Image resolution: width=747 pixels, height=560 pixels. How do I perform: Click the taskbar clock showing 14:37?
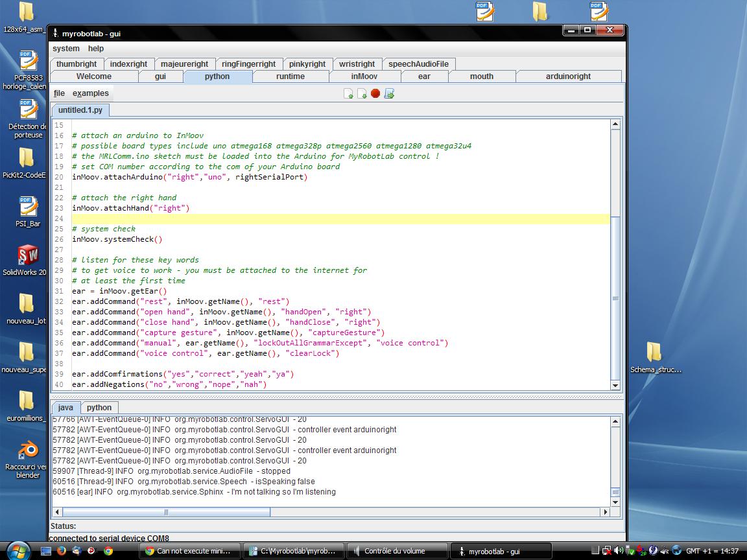point(712,551)
